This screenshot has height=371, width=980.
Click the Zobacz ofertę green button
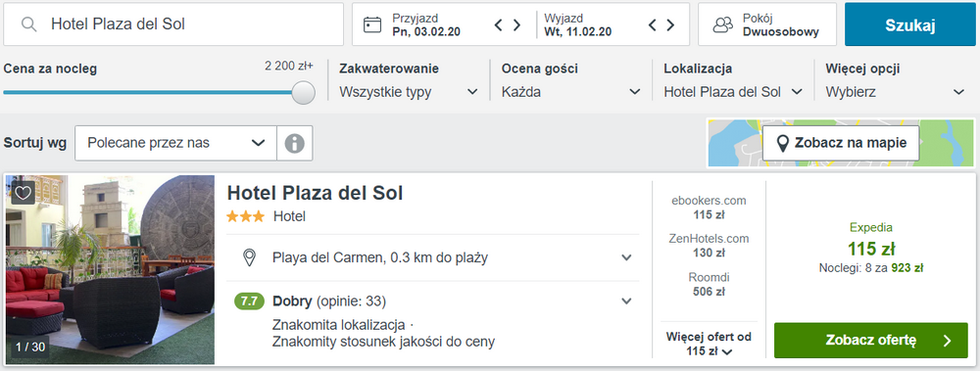(870, 341)
